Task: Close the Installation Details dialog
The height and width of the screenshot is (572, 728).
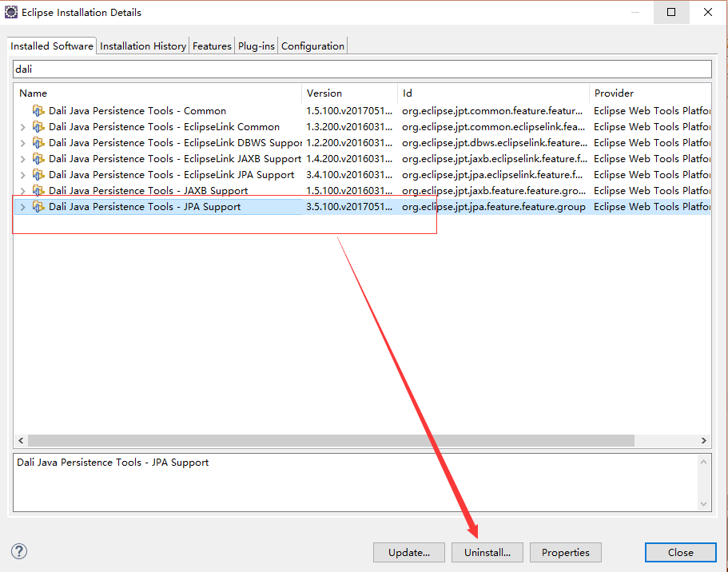Action: [681, 553]
